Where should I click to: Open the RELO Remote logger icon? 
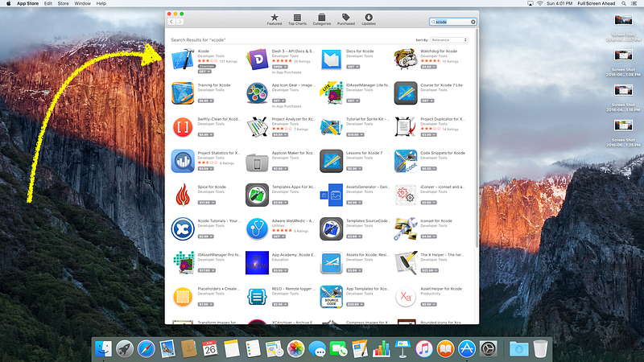[257, 297]
